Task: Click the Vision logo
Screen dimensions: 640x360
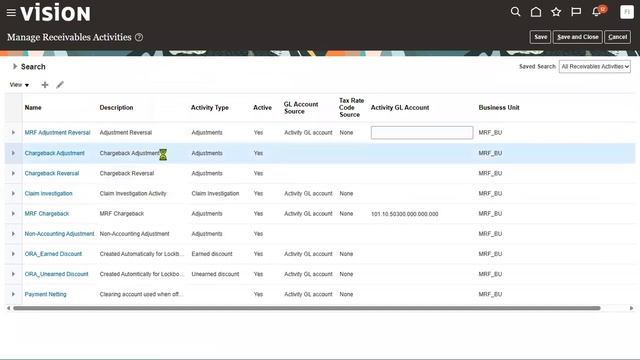Action: pos(55,13)
